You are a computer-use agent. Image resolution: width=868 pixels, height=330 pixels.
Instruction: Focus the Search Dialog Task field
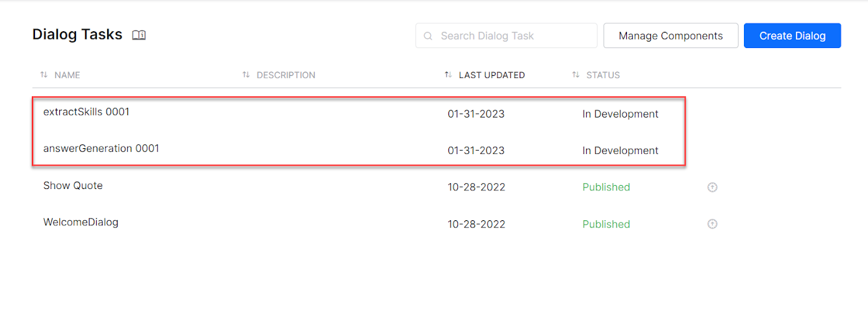pos(513,36)
